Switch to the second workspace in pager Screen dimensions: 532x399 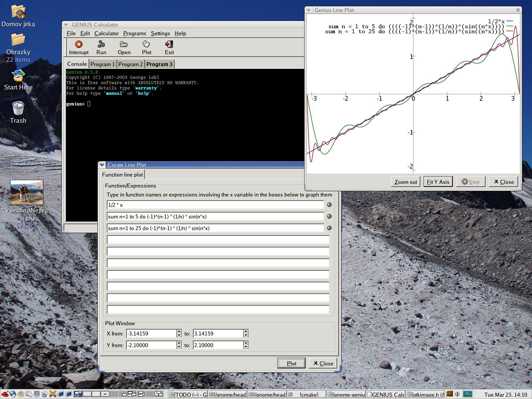coord(87,394)
